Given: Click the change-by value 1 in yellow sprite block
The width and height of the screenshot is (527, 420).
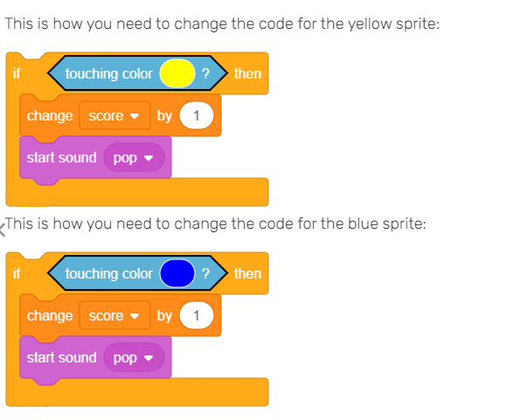Looking at the screenshot, I should pyautogui.click(x=197, y=116).
